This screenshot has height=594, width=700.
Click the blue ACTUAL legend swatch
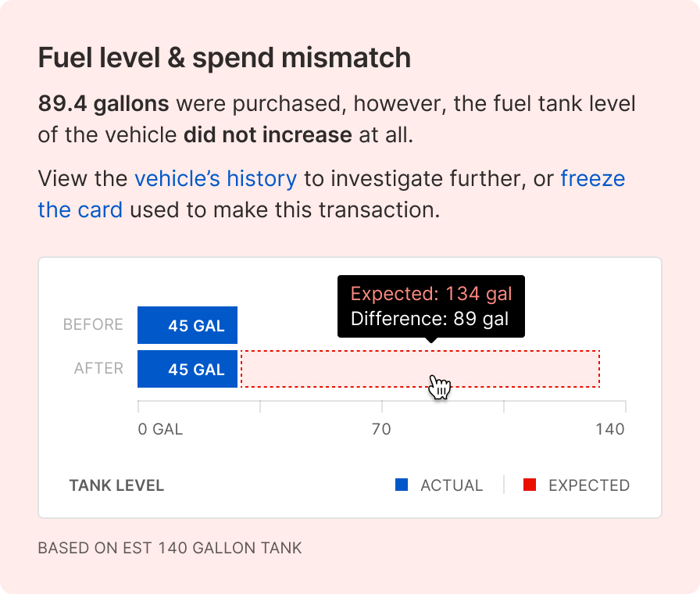pos(402,485)
